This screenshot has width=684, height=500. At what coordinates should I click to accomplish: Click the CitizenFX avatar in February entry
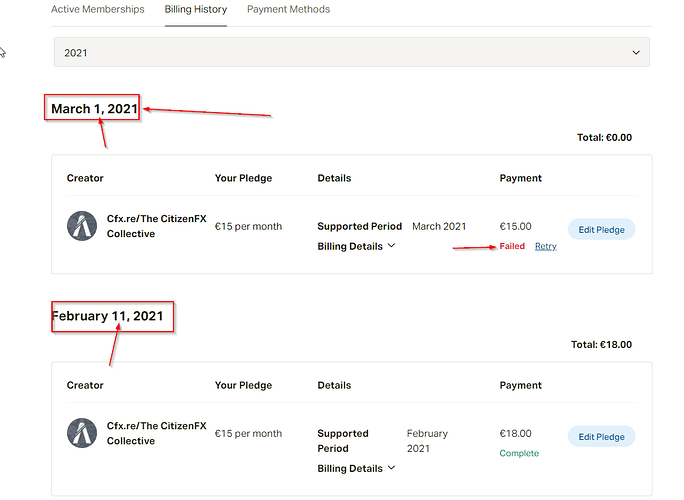[x=82, y=433]
